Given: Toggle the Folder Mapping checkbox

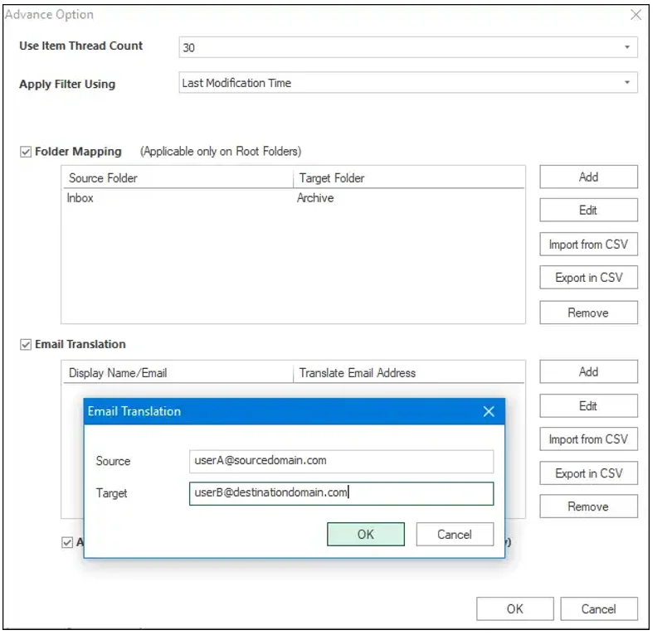Looking at the screenshot, I should (26, 152).
